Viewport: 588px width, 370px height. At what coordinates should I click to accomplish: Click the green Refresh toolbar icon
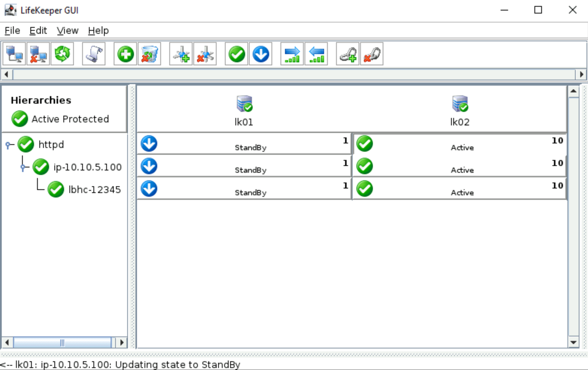(62, 55)
